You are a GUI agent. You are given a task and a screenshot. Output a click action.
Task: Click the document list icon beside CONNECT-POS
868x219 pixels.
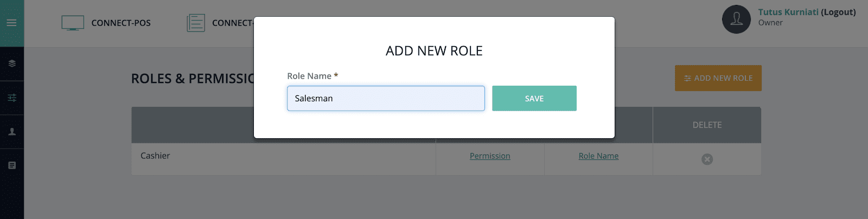[196, 23]
